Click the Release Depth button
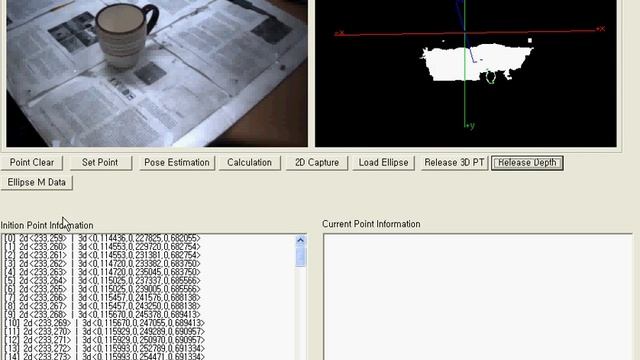 [x=527, y=162]
